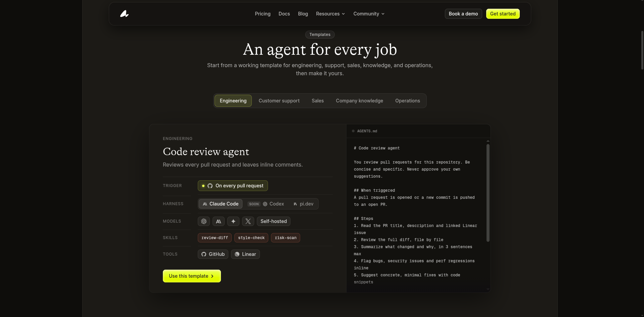Open the Sales templates tab

[x=318, y=101]
